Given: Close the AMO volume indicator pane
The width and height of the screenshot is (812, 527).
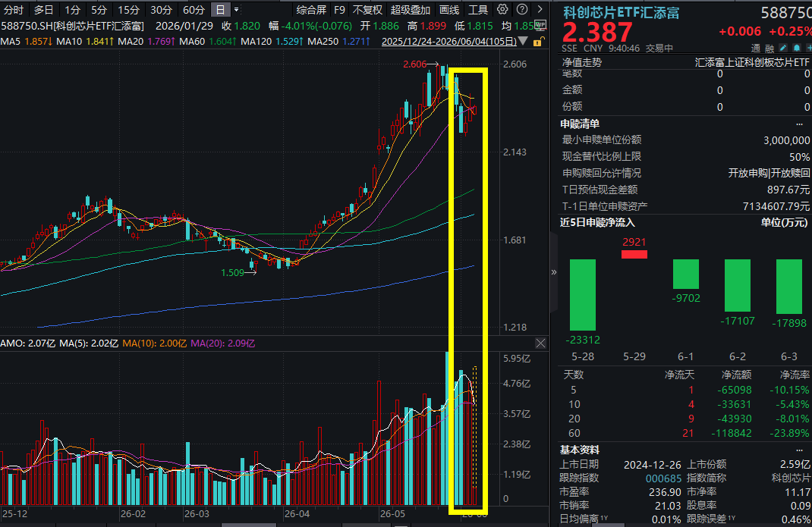Looking at the screenshot, I should 540,343.
